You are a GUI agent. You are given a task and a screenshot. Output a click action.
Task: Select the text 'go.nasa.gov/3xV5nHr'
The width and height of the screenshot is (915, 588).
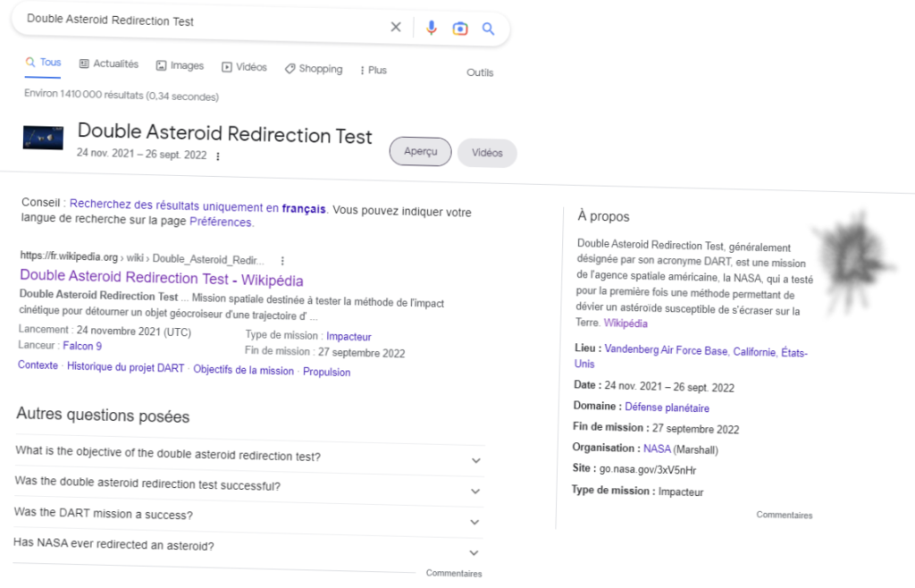[x=648, y=469]
